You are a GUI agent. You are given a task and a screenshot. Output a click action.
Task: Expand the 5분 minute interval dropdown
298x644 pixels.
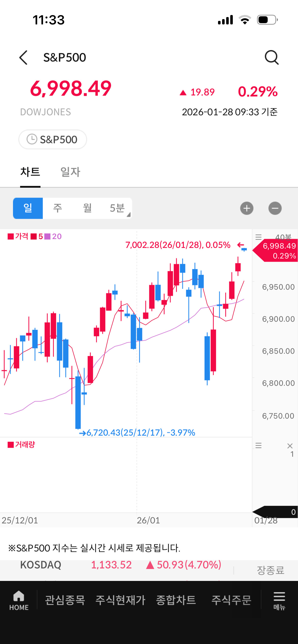click(x=118, y=208)
